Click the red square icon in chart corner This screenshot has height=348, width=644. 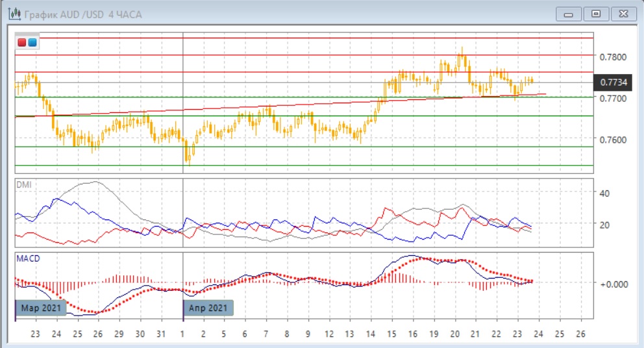(23, 43)
